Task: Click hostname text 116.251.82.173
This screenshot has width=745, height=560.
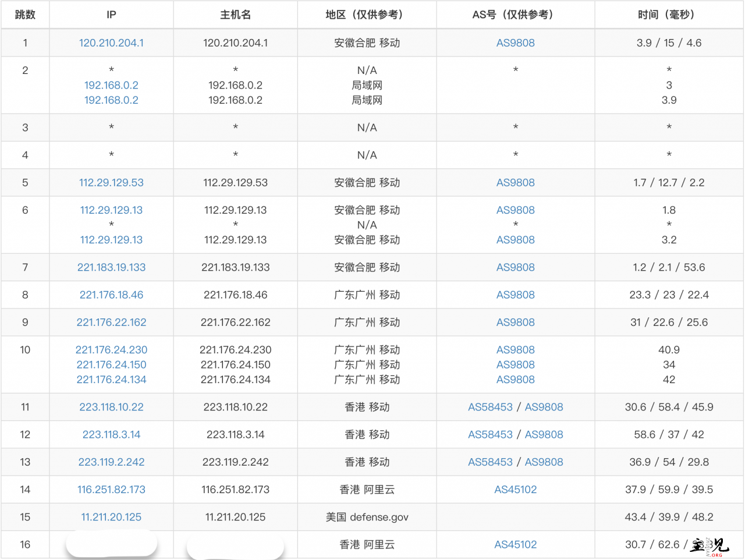Action: point(235,490)
